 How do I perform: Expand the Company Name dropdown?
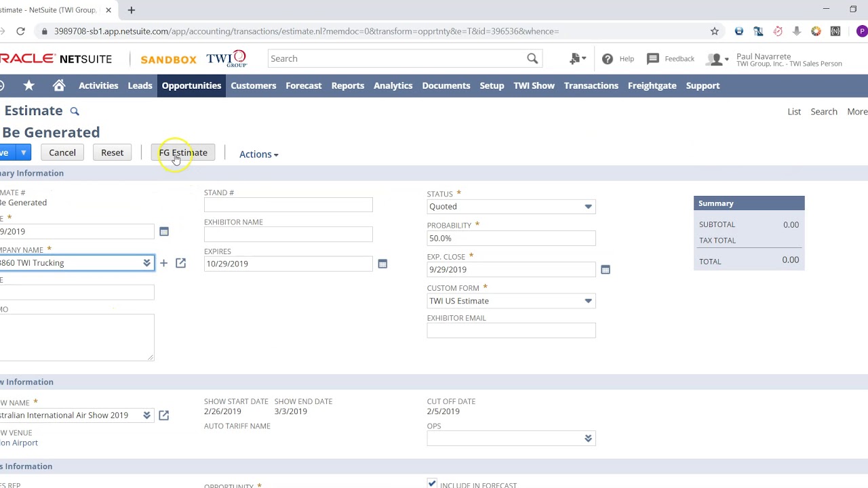click(146, 263)
